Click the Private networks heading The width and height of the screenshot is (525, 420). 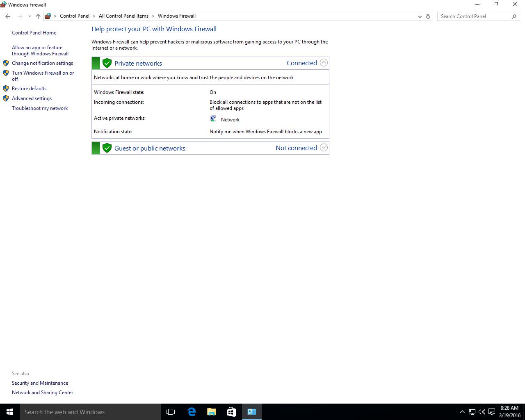click(x=138, y=63)
